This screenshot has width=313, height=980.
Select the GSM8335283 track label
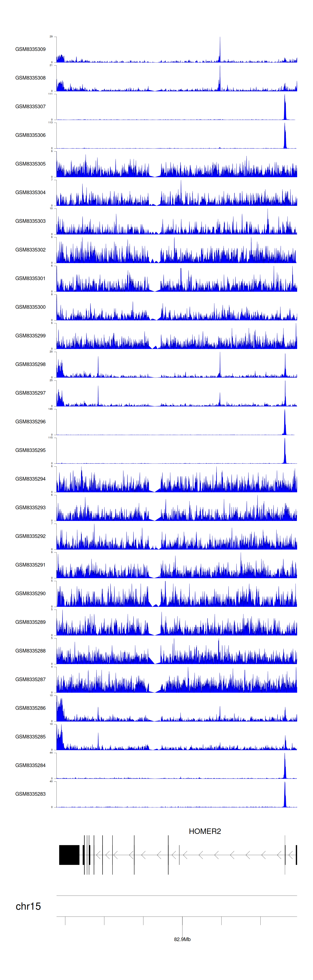tap(30, 794)
